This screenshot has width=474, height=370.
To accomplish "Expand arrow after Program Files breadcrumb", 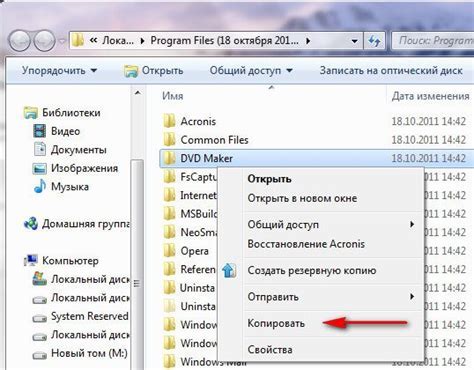I will tap(308, 41).
